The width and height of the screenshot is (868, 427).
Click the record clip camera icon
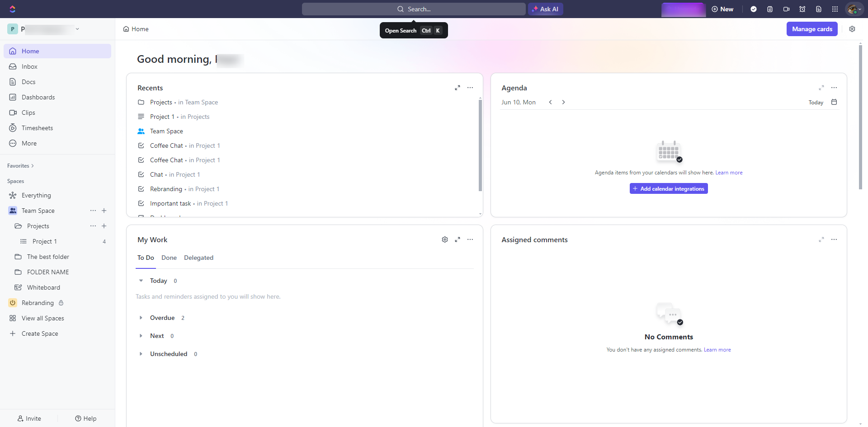tap(786, 9)
